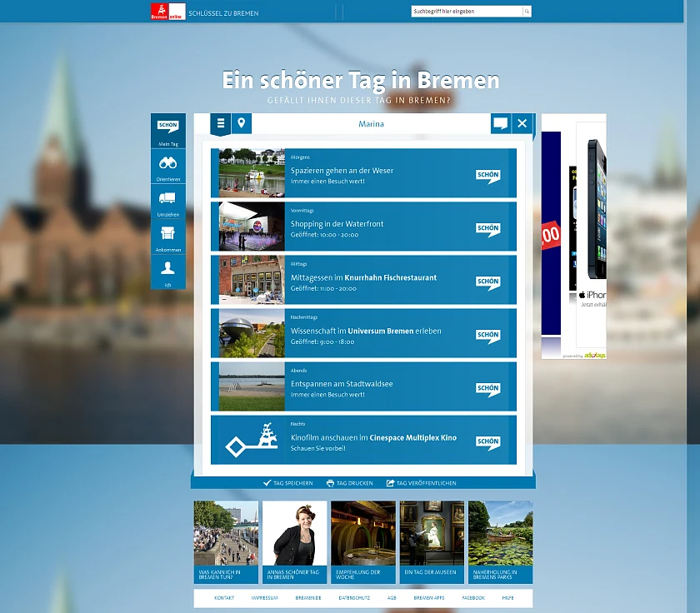Image resolution: width=700 pixels, height=613 pixels.
Task: Show the map pin location view
Action: [x=241, y=124]
